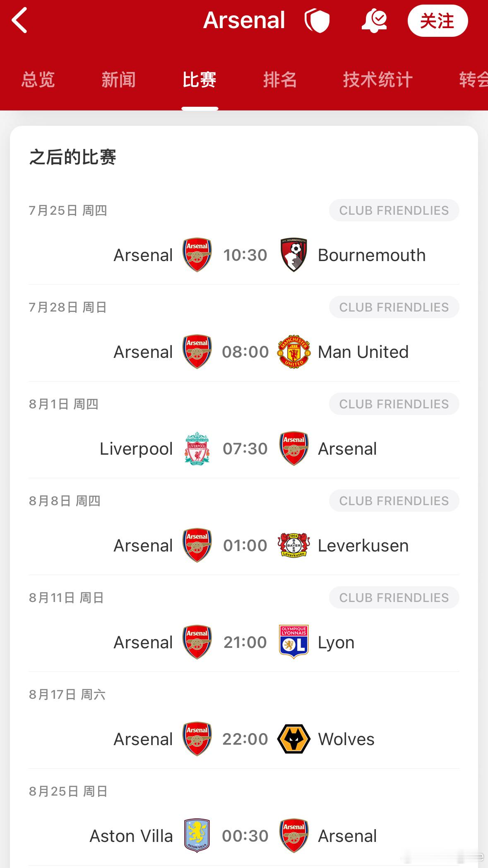Tap the back arrow icon
This screenshot has width=488, height=868.
pyautogui.click(x=19, y=20)
